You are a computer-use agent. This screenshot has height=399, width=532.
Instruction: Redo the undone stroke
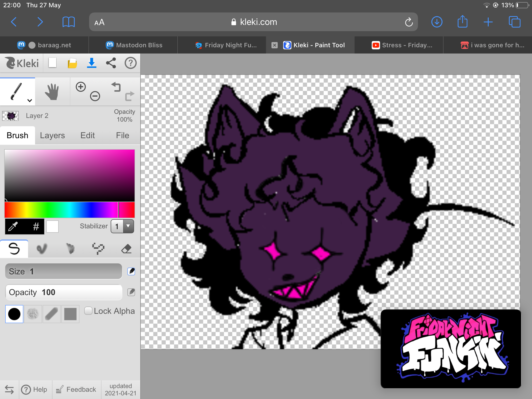129,96
